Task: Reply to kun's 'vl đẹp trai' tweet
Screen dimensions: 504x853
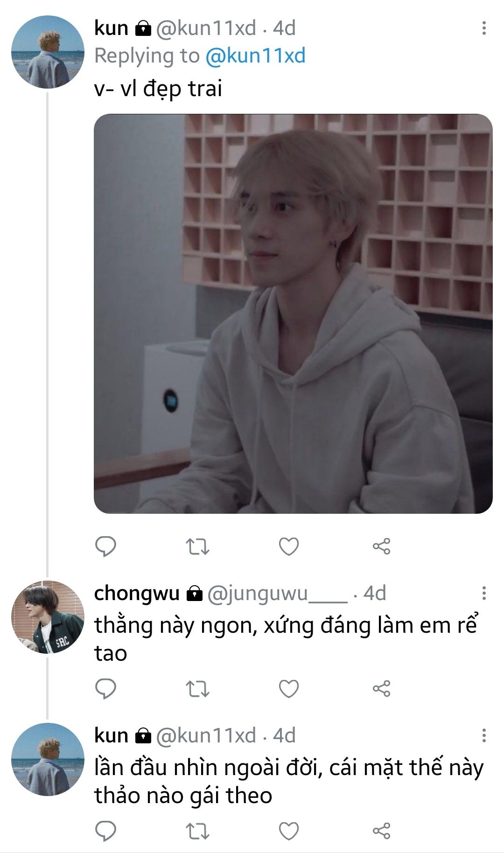Action: coord(105,546)
